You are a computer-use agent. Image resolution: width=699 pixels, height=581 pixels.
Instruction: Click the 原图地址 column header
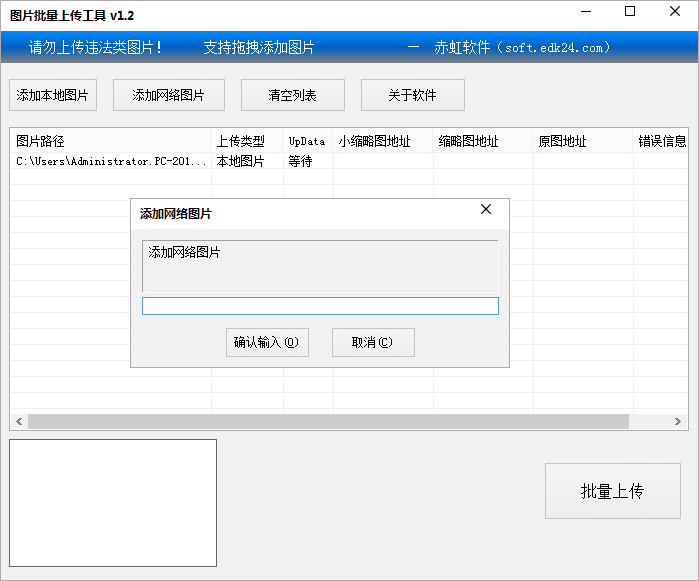(582, 142)
